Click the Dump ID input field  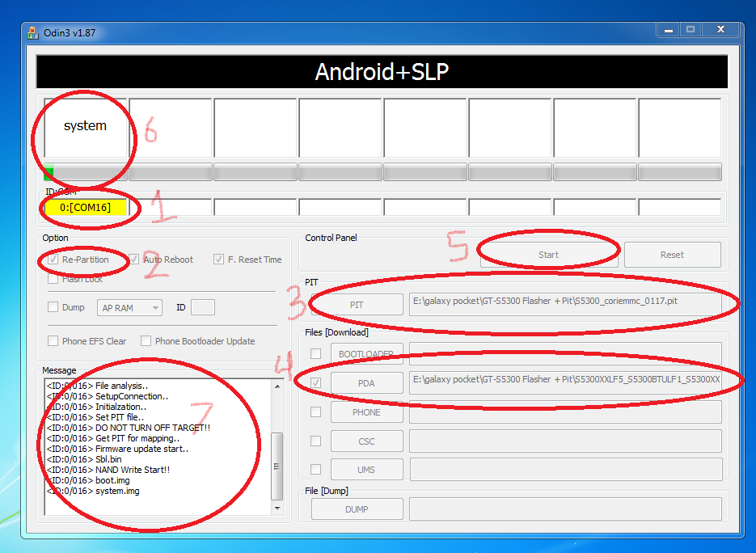point(203,307)
